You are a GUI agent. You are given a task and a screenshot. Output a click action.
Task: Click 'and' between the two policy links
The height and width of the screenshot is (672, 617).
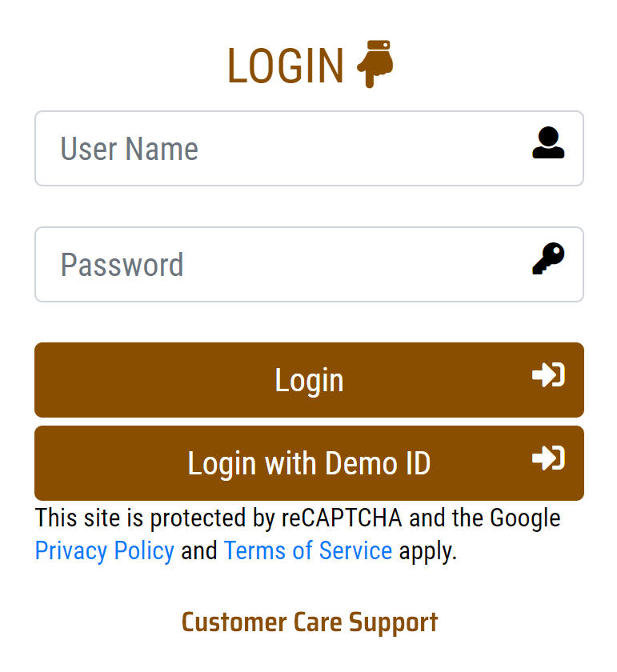199,551
